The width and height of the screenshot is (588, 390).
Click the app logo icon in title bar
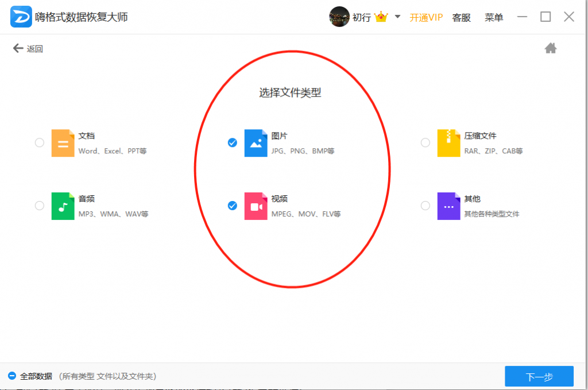click(x=21, y=17)
